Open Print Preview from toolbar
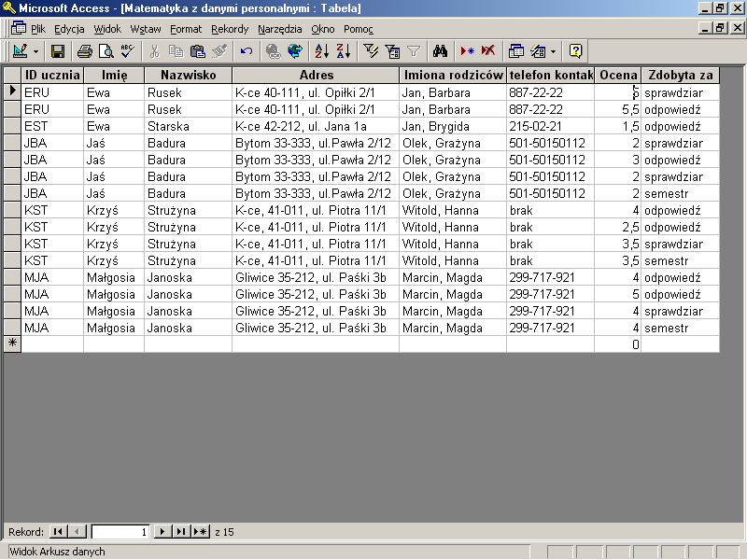 point(106,51)
